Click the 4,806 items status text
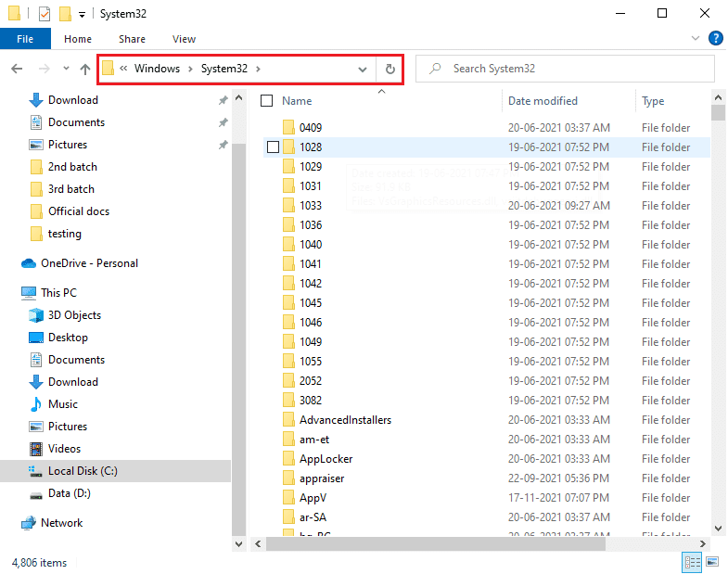Viewport: 728px width, 574px height. coord(39,563)
